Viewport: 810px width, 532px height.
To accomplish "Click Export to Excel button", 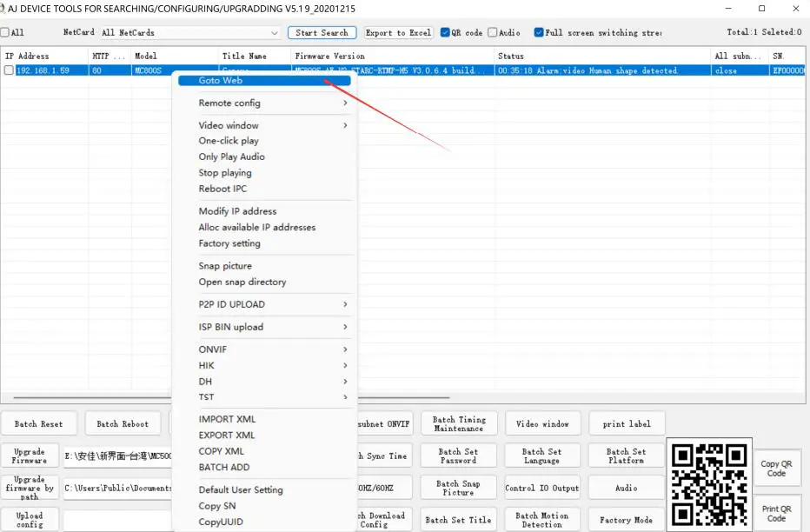I will click(398, 32).
